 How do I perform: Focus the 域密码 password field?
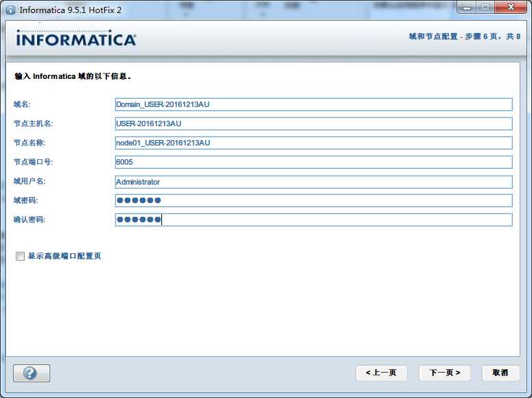314,200
